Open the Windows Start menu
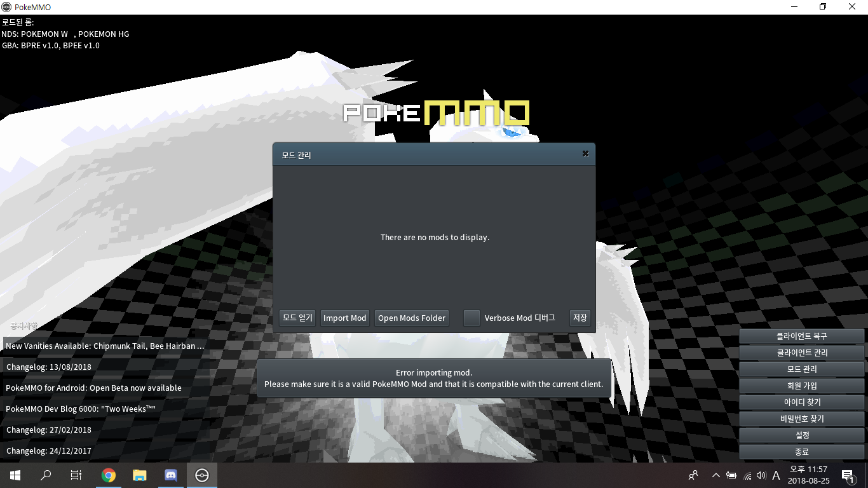The width and height of the screenshot is (868, 488). [x=15, y=475]
